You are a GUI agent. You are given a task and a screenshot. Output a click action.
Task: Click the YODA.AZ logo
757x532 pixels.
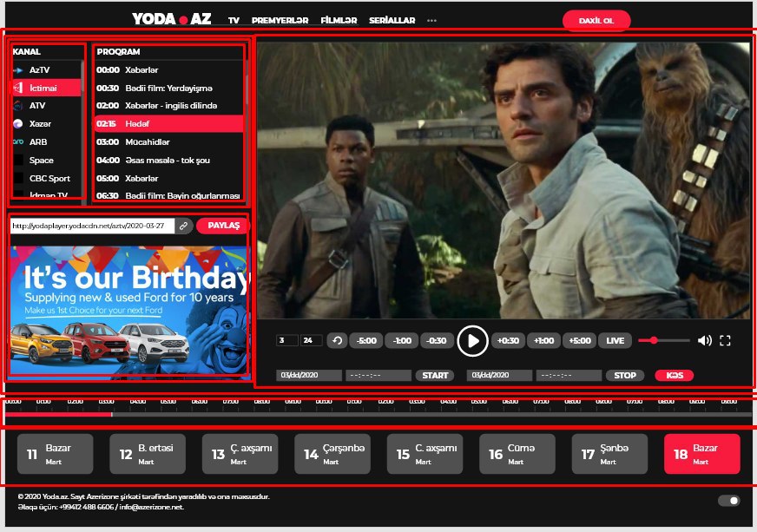tap(172, 19)
